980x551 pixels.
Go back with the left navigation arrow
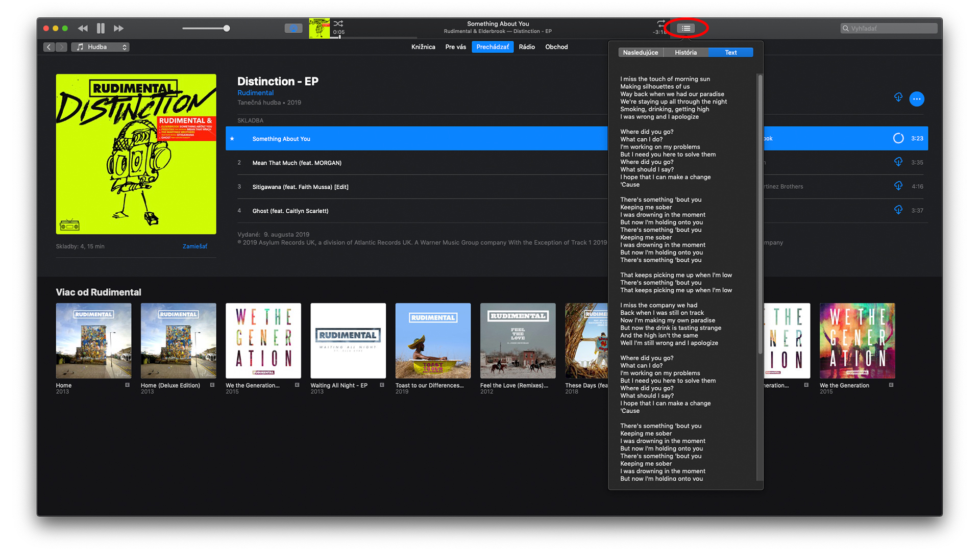tap(49, 47)
